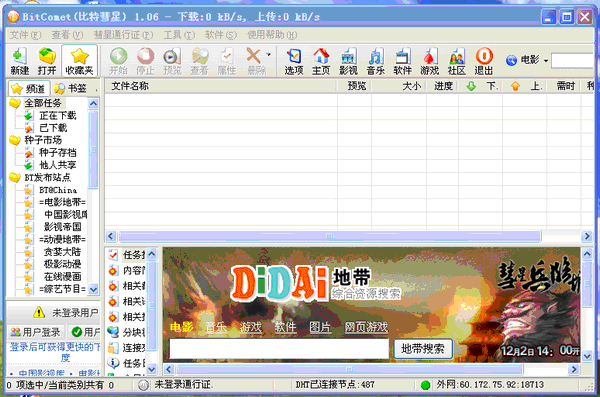Viewport: 600px width, 397px height.
Task: Open the 彗星通行证(P) menu
Action: pyautogui.click(x=123, y=35)
